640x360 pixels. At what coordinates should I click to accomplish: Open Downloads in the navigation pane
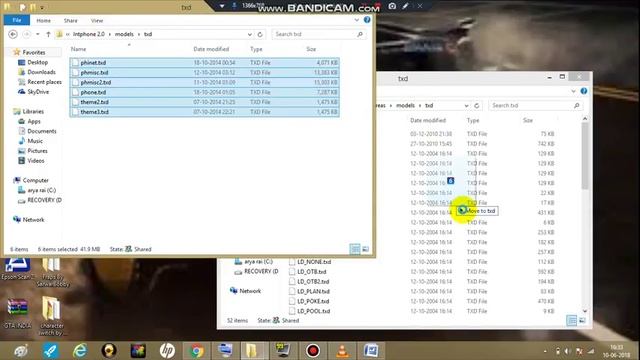pos(41,72)
